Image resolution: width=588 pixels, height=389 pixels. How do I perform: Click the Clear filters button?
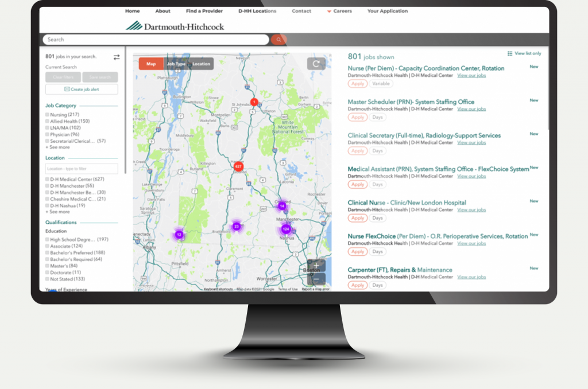(x=63, y=77)
